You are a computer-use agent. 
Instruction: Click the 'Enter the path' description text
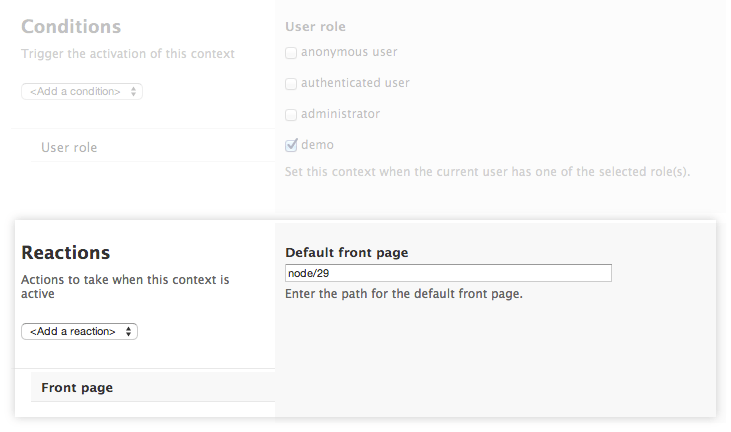click(404, 294)
